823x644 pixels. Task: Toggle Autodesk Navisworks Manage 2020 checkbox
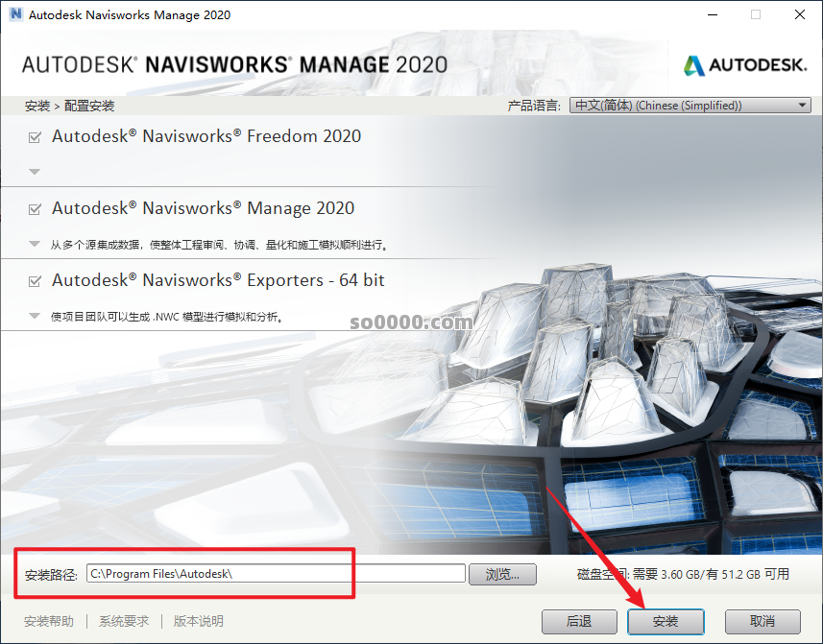coord(36,209)
